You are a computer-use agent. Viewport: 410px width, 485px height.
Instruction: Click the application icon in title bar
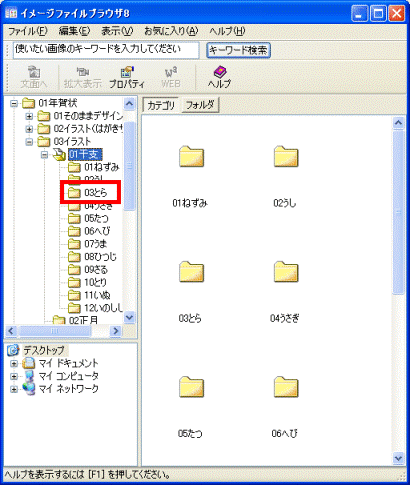pos(12,13)
